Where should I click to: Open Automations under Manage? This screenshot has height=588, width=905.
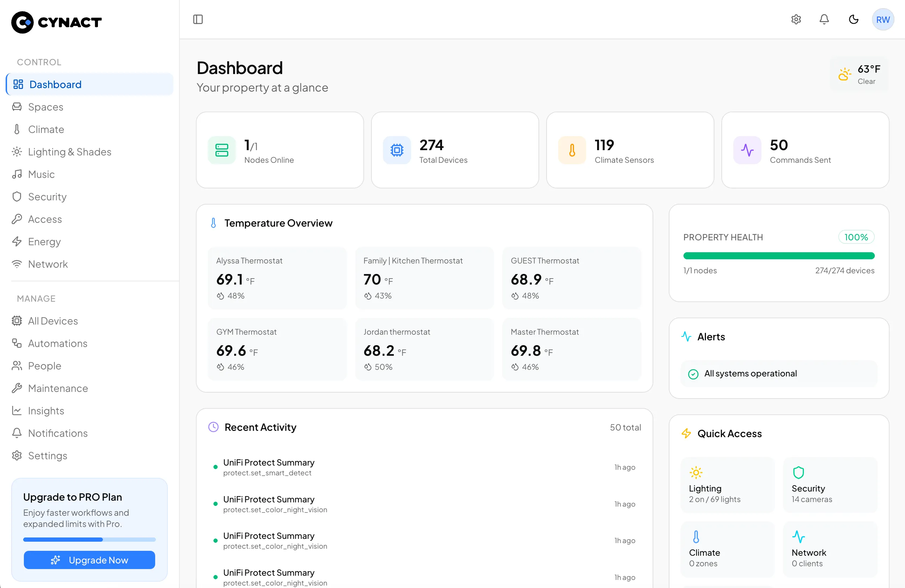pyautogui.click(x=58, y=343)
